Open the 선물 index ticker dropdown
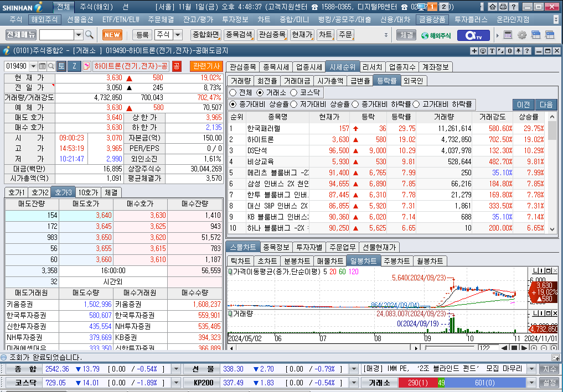563x392 pixels. (x=354, y=369)
